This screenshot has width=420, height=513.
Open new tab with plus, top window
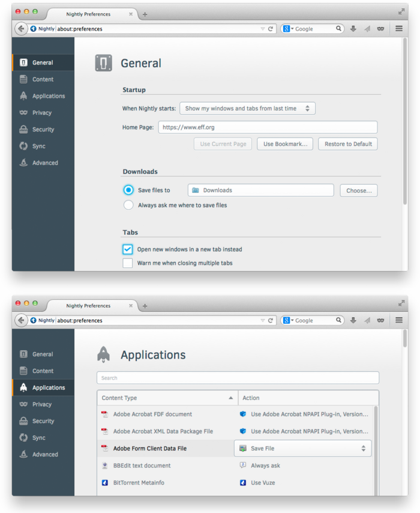point(145,14)
